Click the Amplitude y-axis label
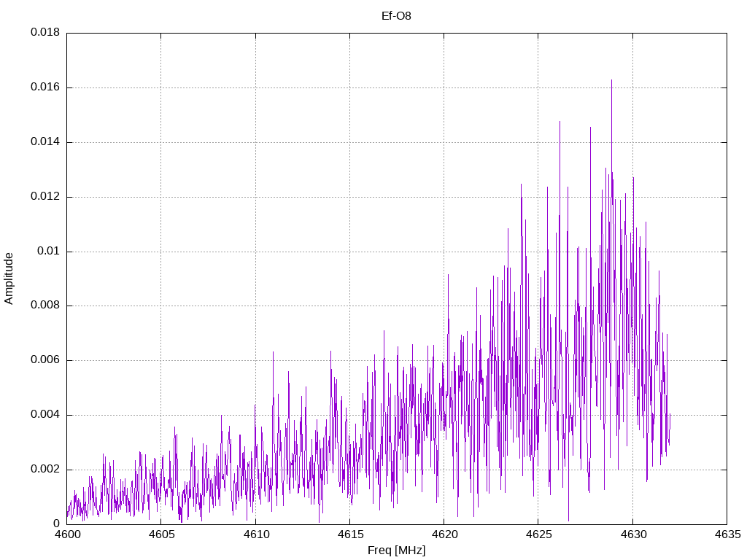 pos(9,279)
